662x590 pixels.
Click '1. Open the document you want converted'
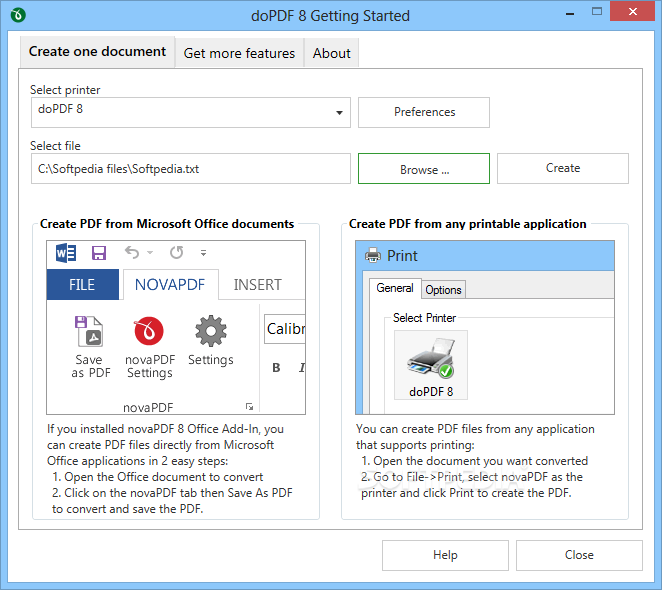475,461
